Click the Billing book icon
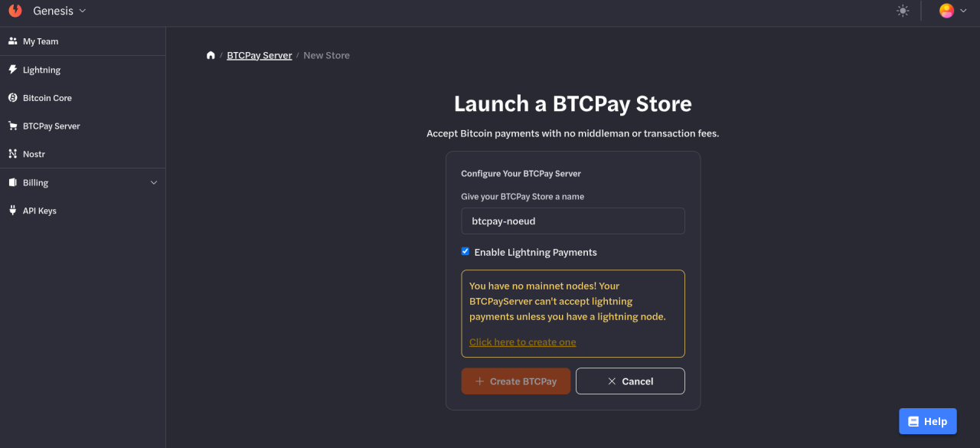This screenshot has width=980, height=448. [x=12, y=182]
